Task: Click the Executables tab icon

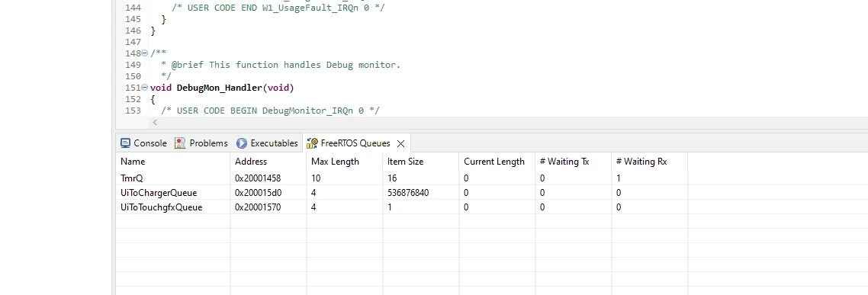Action: 242,143
